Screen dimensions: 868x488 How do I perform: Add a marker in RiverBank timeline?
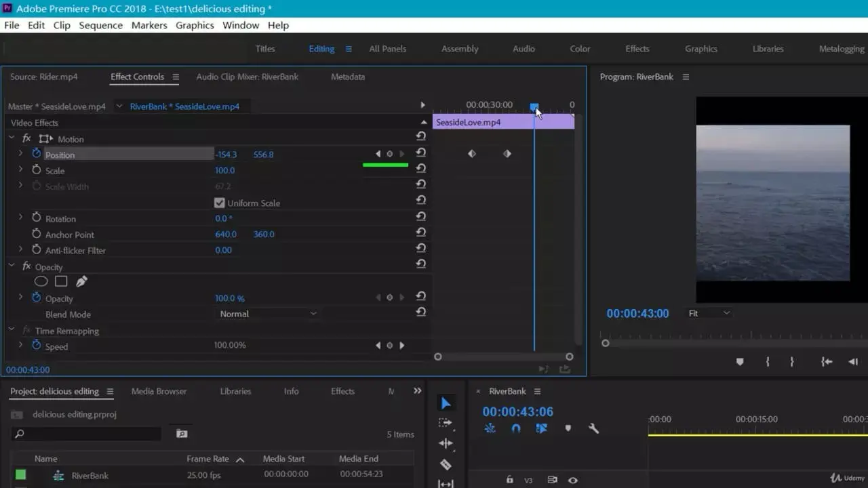click(568, 428)
